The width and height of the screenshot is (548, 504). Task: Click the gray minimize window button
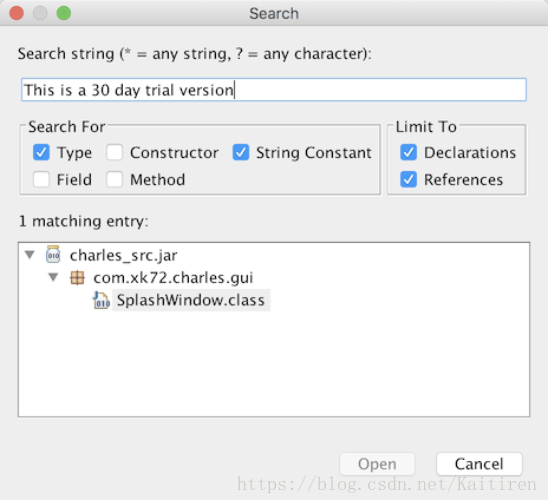(40, 13)
